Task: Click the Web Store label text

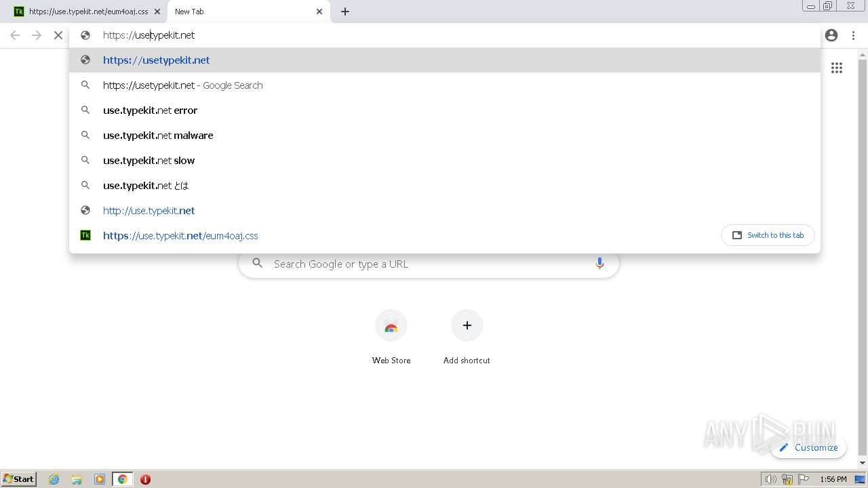Action: point(391,361)
